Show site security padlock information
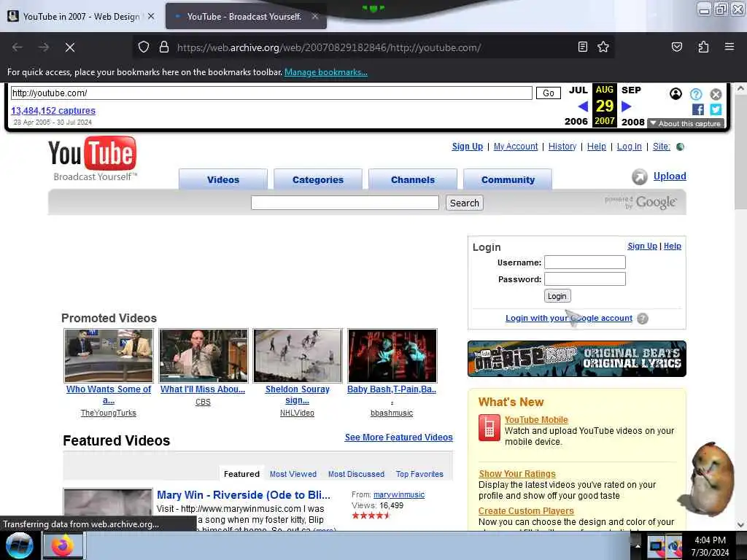Viewport: 747px width, 560px height. (x=164, y=47)
